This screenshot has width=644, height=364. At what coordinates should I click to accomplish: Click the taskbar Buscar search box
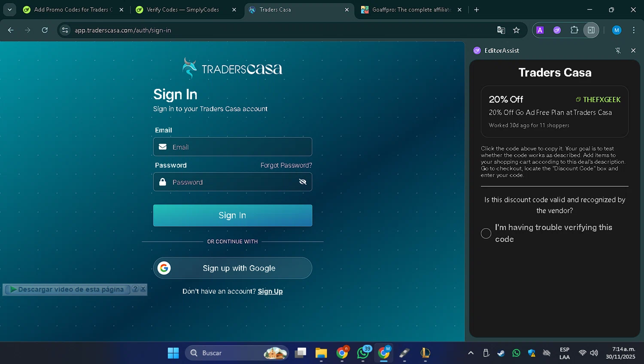(237, 353)
